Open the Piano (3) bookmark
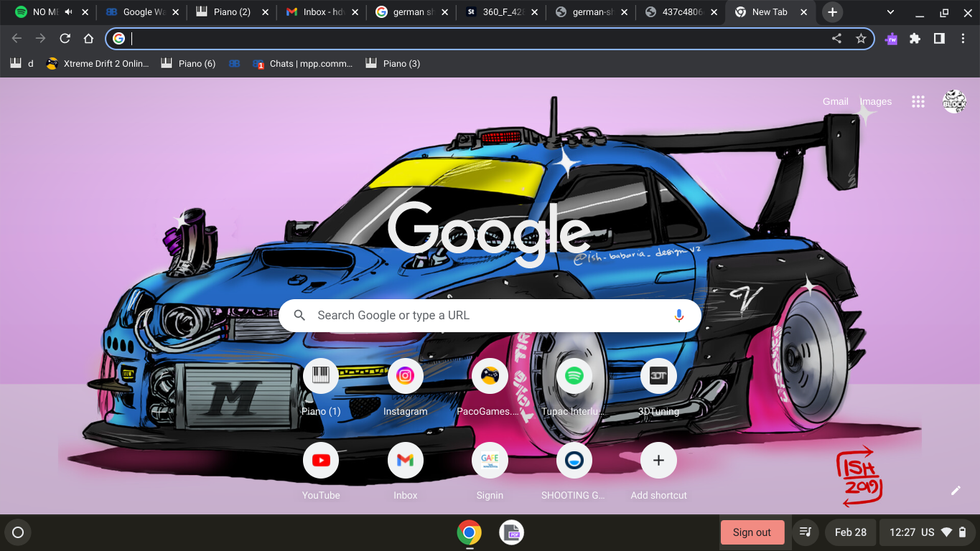Screen dimensions: 980x551 tap(393, 64)
